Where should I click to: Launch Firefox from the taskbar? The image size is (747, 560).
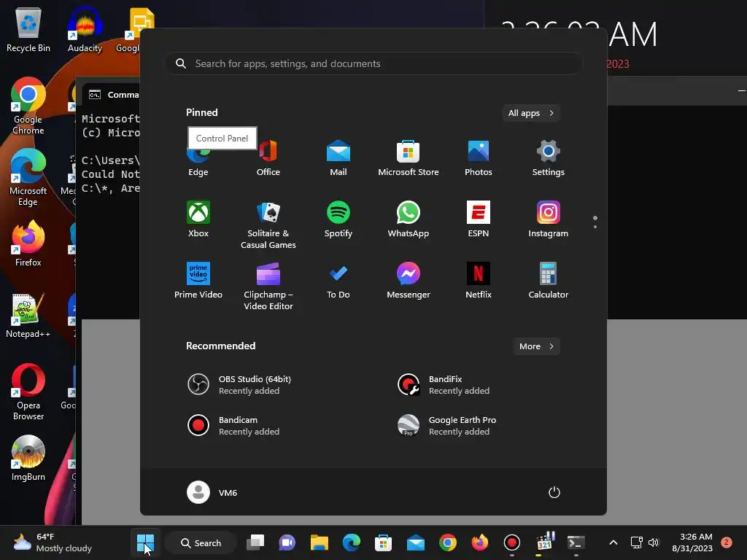pos(480,542)
